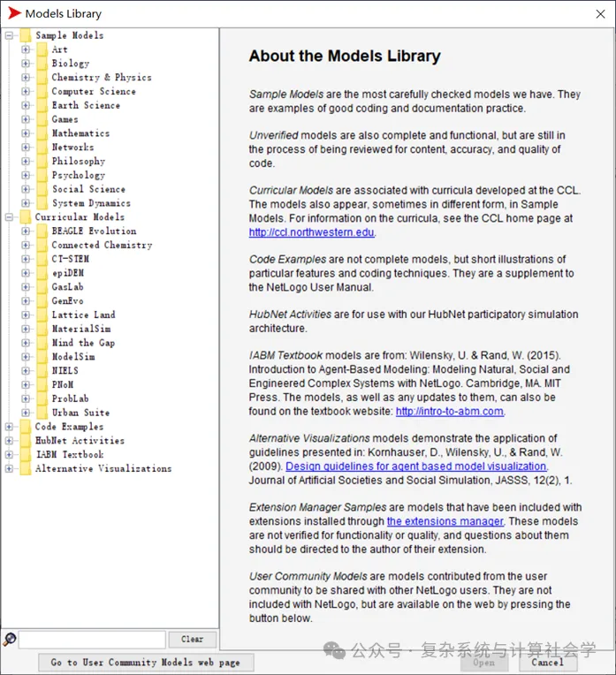Click the search magnifier icon
Screen dimensions: 616x675
coord(10,640)
